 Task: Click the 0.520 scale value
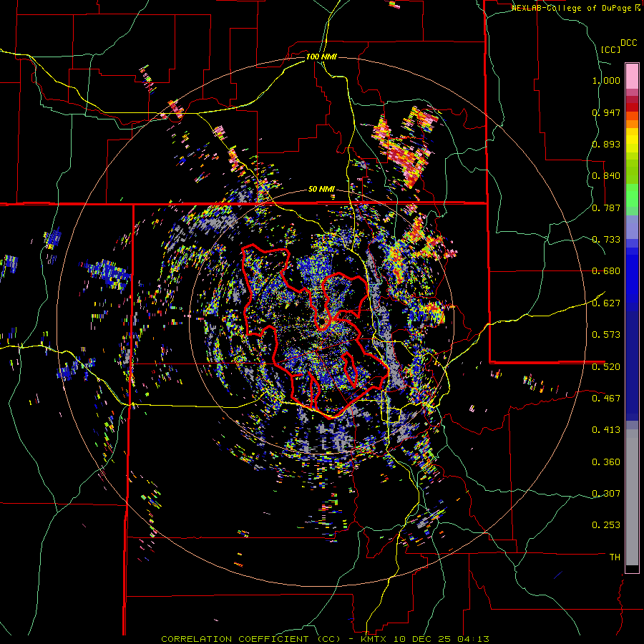click(606, 367)
